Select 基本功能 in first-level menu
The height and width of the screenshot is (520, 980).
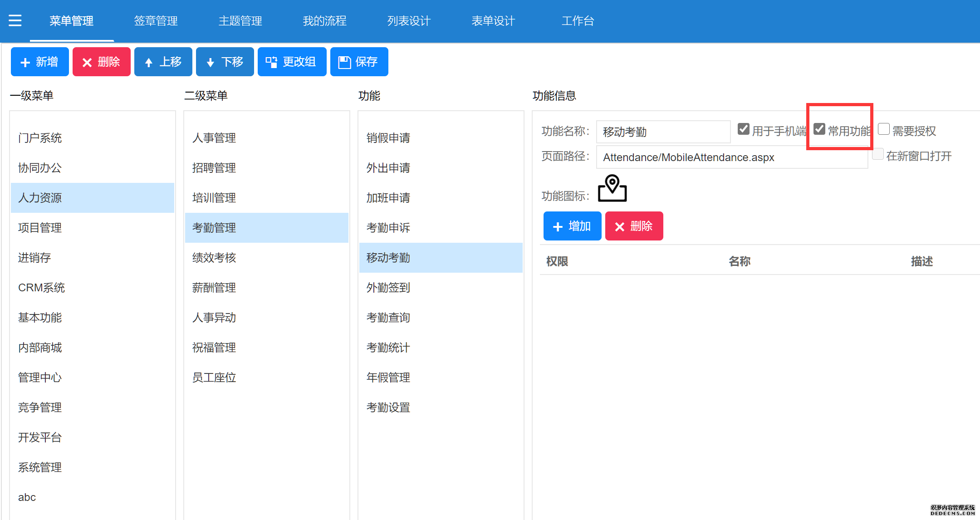point(93,318)
